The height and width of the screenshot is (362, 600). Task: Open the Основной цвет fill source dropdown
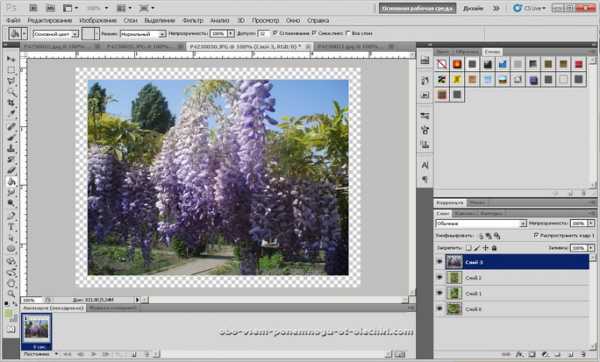tap(55, 34)
